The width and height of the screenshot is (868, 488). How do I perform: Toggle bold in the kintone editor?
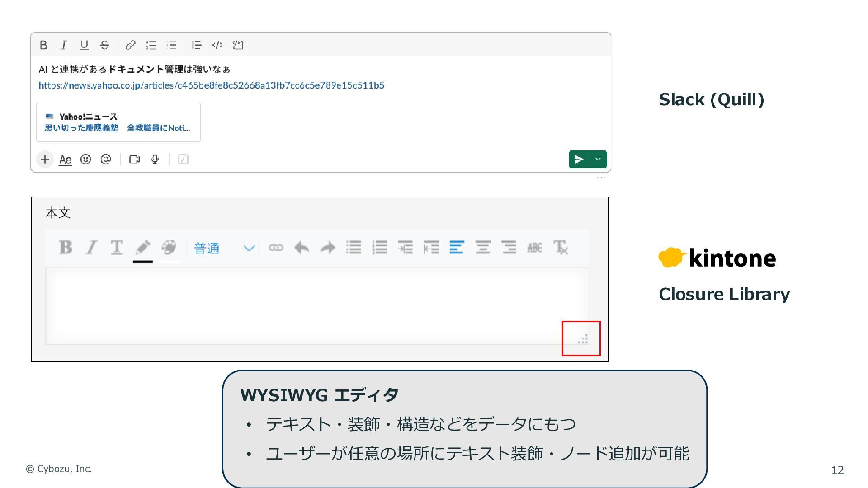click(66, 248)
